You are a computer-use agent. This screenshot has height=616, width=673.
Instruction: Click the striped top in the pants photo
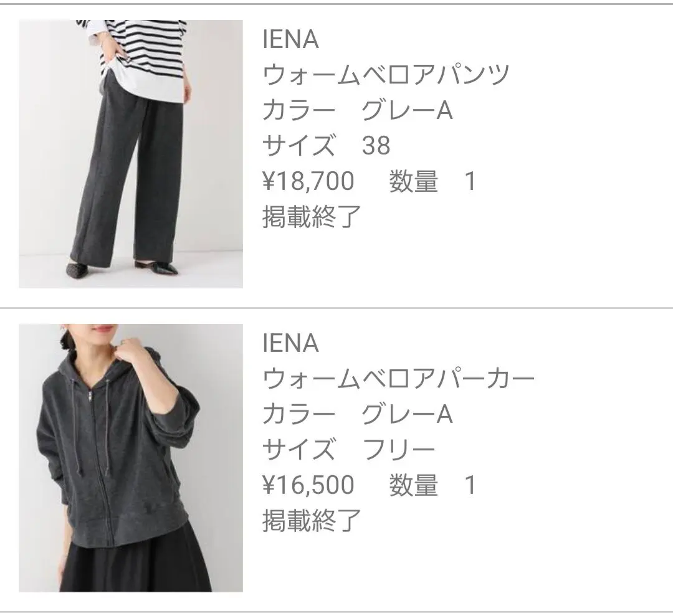pos(141,52)
